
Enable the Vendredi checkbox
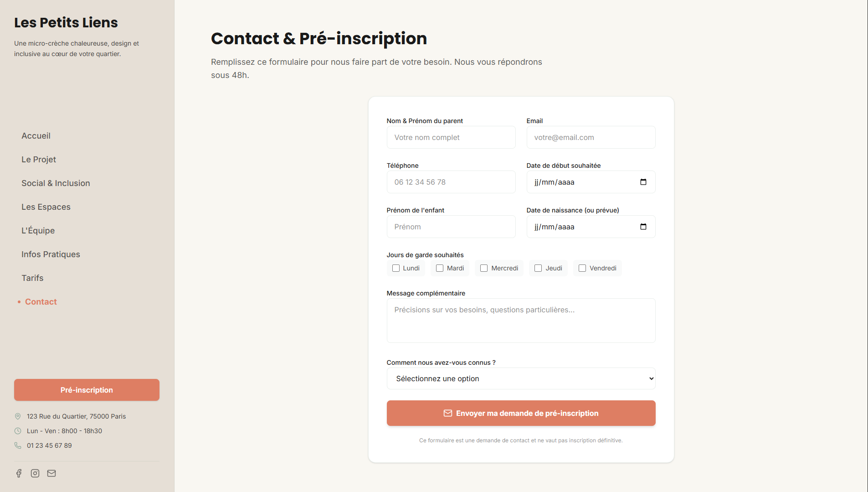(582, 268)
